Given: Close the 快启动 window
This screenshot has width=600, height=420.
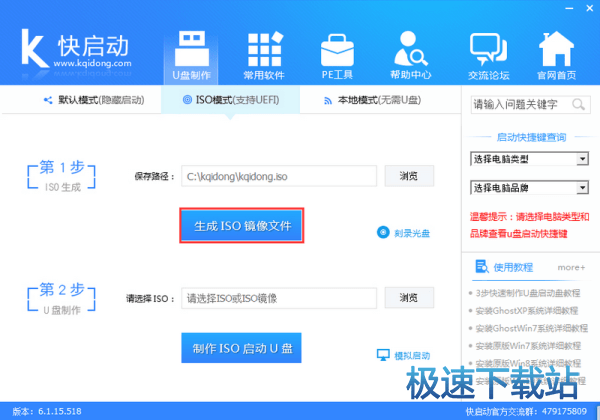Looking at the screenshot, I should [x=590, y=8].
